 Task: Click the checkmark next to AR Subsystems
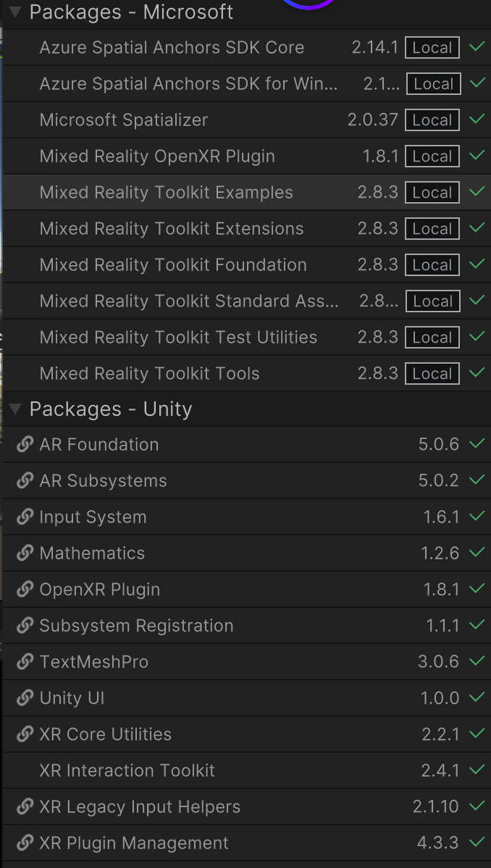point(477,480)
